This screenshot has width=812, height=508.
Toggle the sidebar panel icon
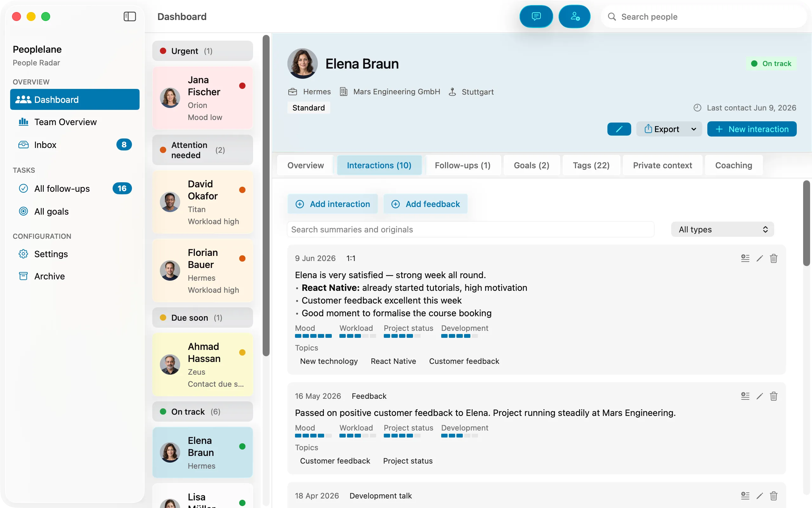(x=129, y=17)
